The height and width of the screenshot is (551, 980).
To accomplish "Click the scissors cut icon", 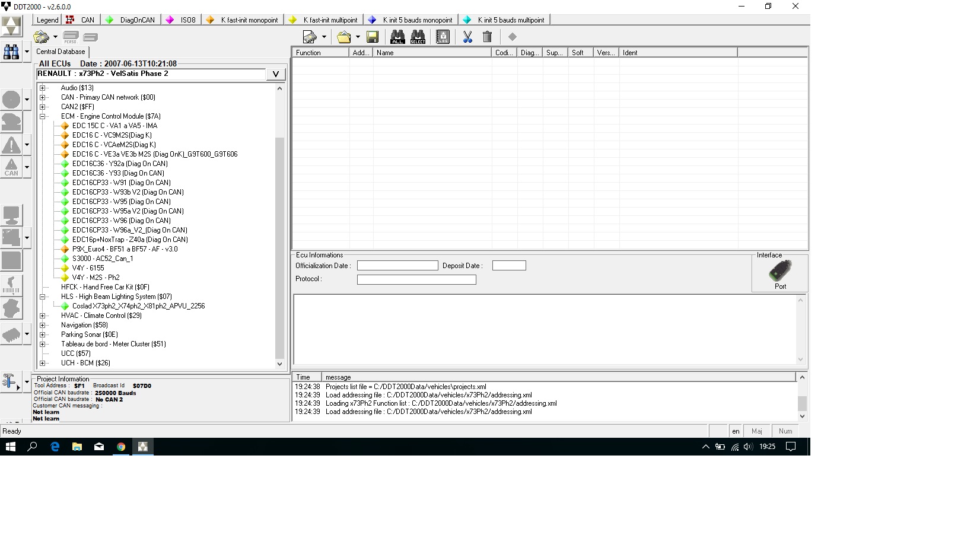I will click(x=467, y=37).
